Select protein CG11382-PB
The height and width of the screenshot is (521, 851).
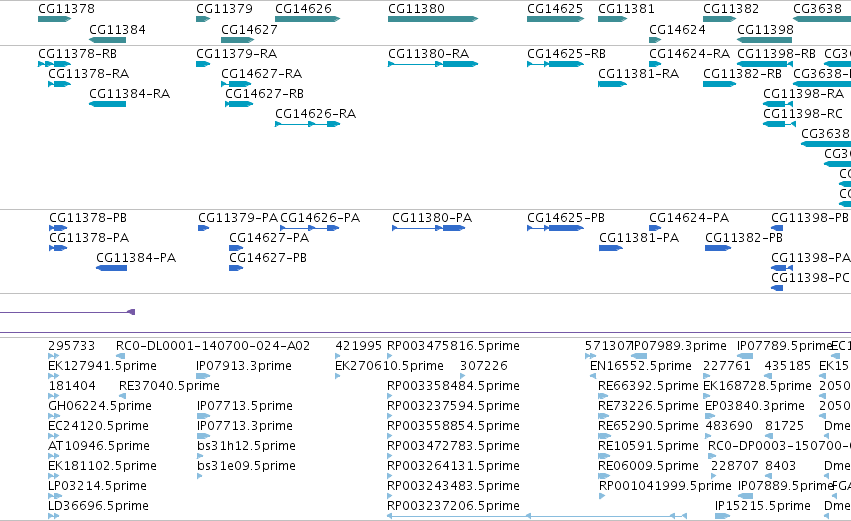click(744, 238)
